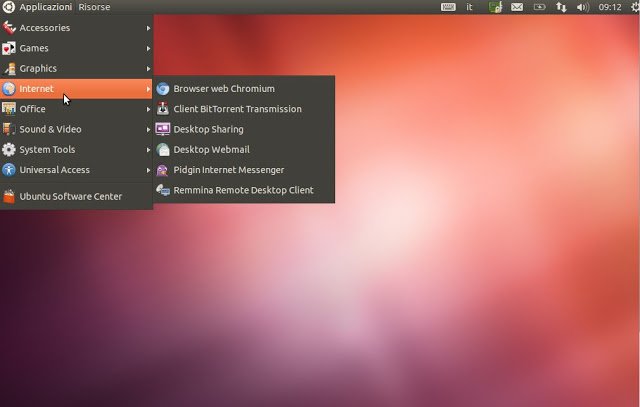Click the Desktop Sharing icon
Image resolution: width=640 pixels, height=407 pixels.
162,129
